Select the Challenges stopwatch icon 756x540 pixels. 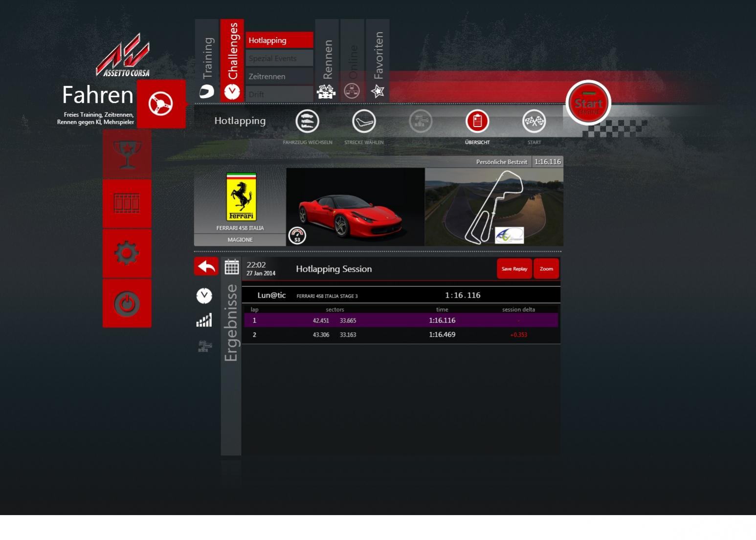232,92
